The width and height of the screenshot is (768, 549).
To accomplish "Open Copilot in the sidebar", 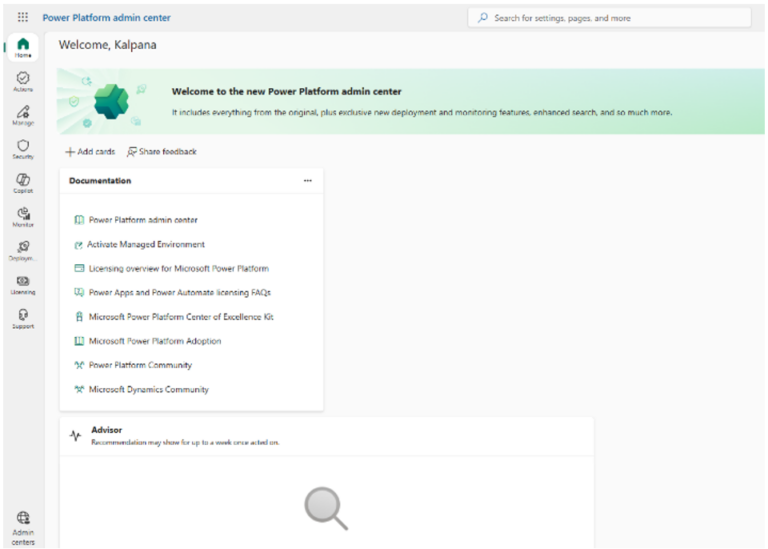I will point(23,183).
